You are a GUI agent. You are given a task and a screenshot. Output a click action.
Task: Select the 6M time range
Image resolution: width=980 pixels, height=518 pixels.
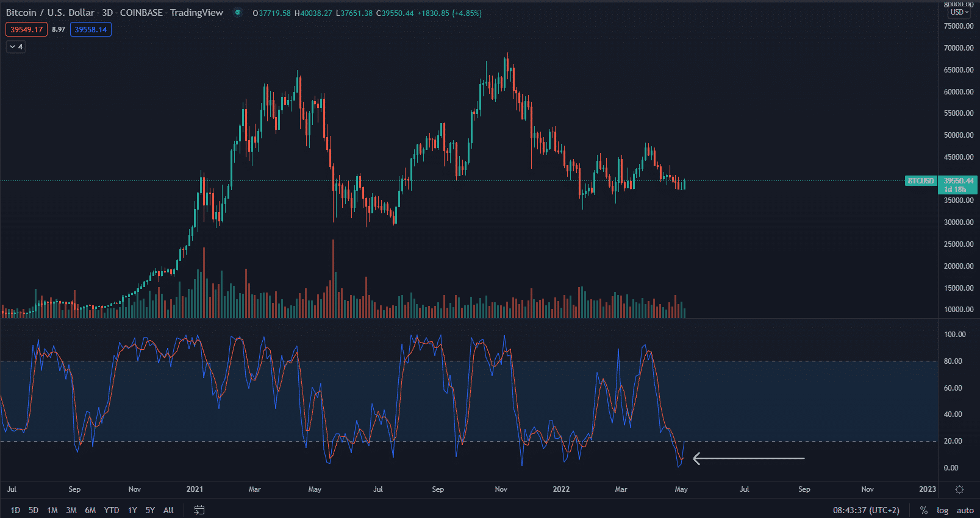[x=90, y=510]
